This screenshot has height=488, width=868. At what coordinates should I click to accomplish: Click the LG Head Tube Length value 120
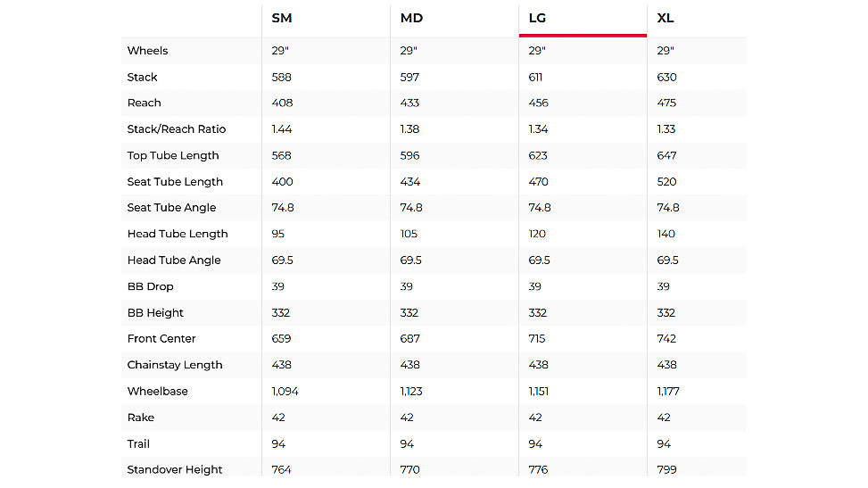tap(539, 234)
